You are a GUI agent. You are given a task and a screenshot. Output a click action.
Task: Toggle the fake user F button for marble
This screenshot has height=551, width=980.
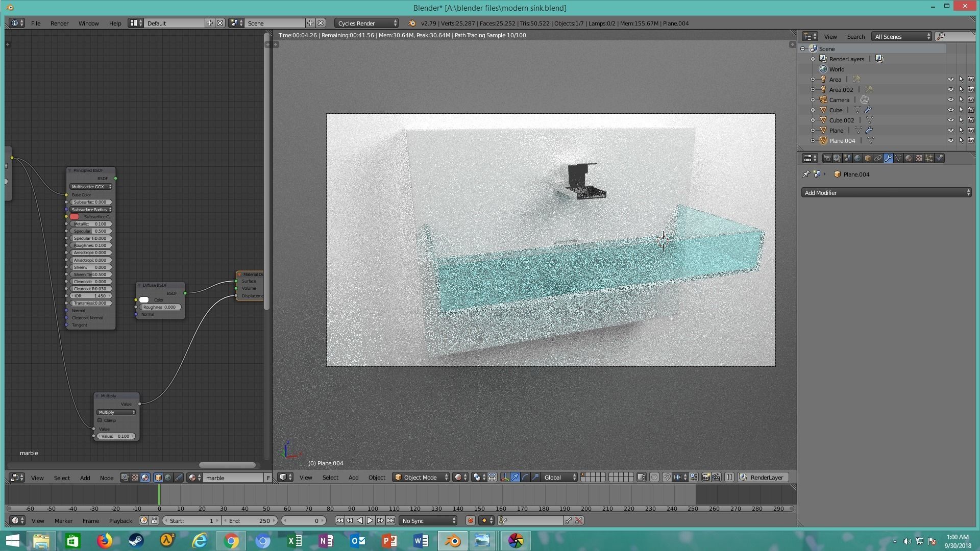tap(268, 478)
